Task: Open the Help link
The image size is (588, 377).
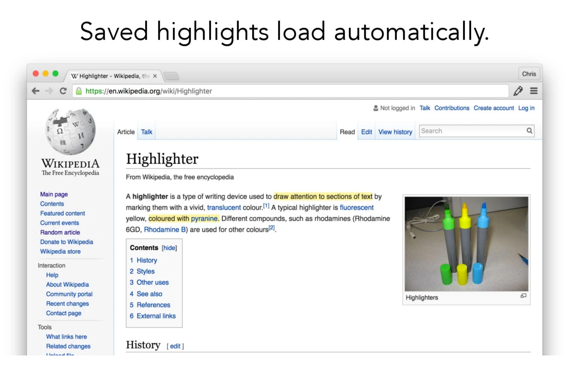Action: coord(52,275)
